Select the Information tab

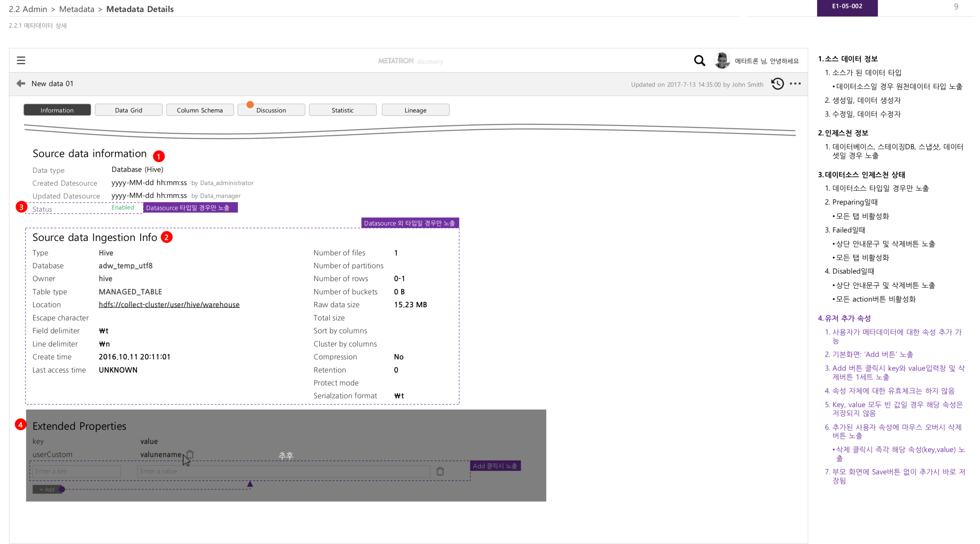pos(57,110)
